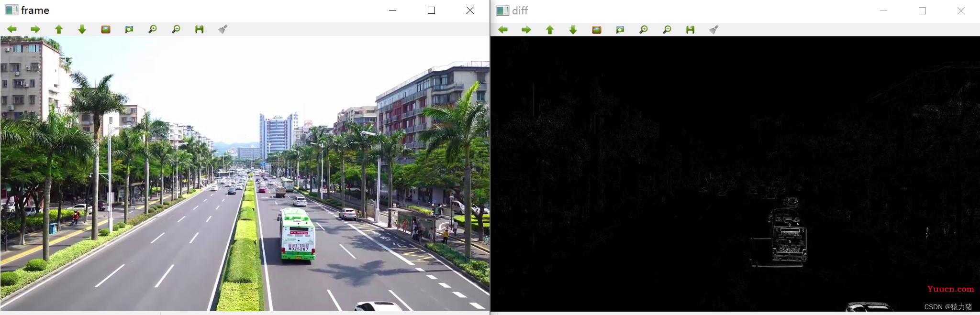Minimize the diff window

pyautogui.click(x=884, y=11)
